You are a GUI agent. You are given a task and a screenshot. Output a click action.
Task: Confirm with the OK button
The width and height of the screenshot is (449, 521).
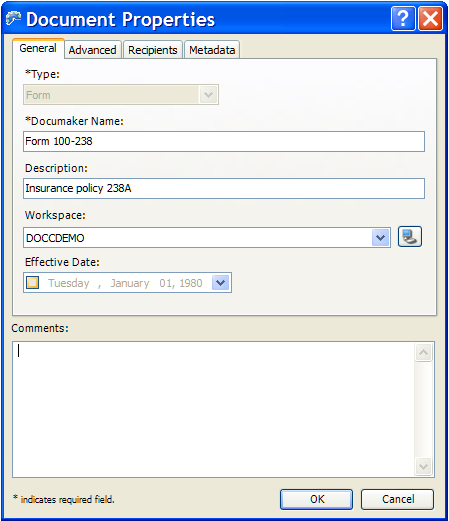316,499
